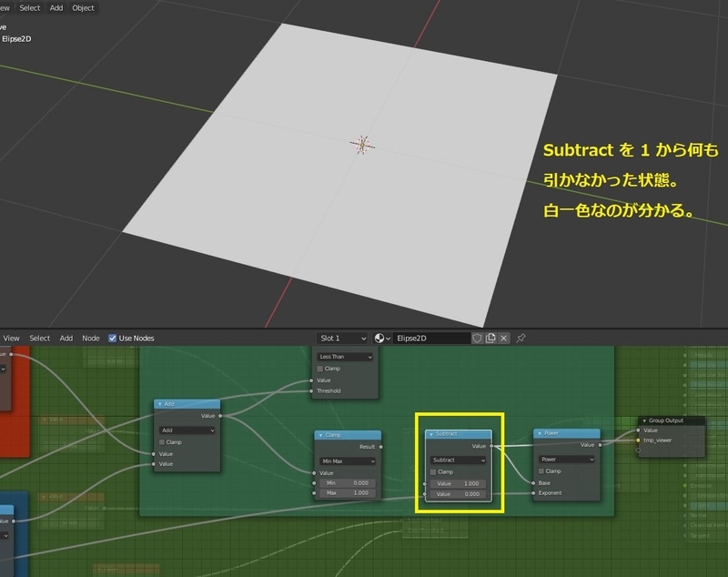Click Less Than node Threshold input socket

(311, 391)
